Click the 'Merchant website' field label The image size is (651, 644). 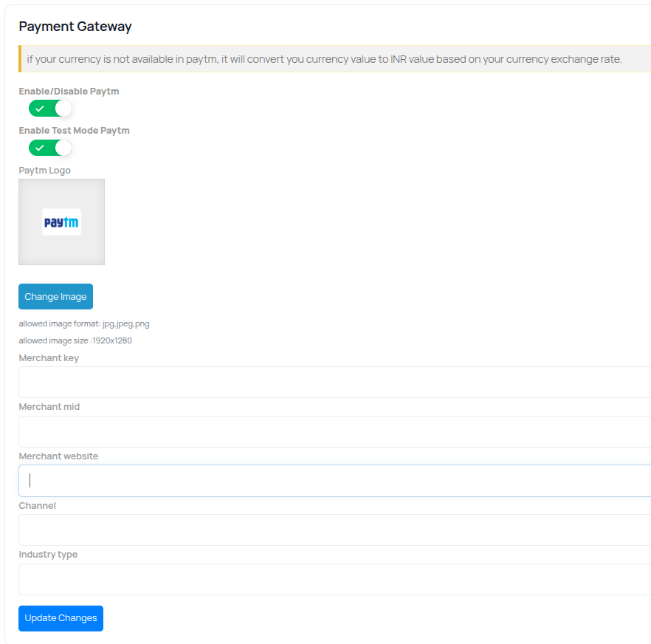pos(58,456)
